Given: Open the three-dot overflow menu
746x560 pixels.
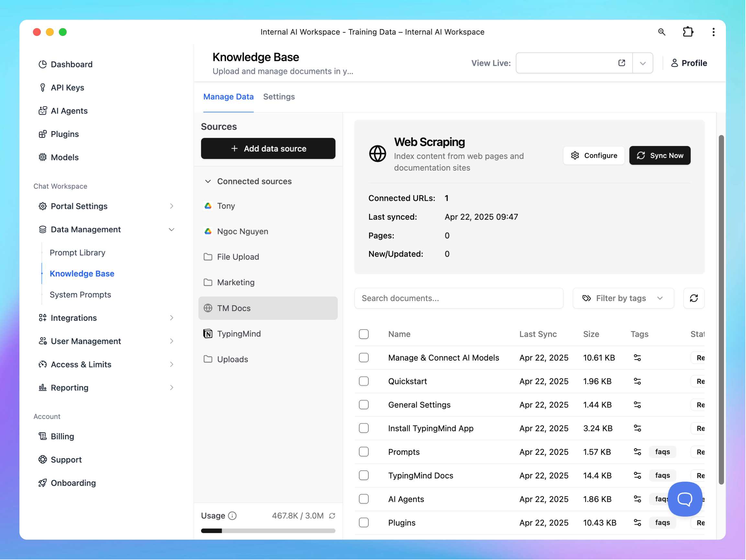Looking at the screenshot, I should point(713,32).
